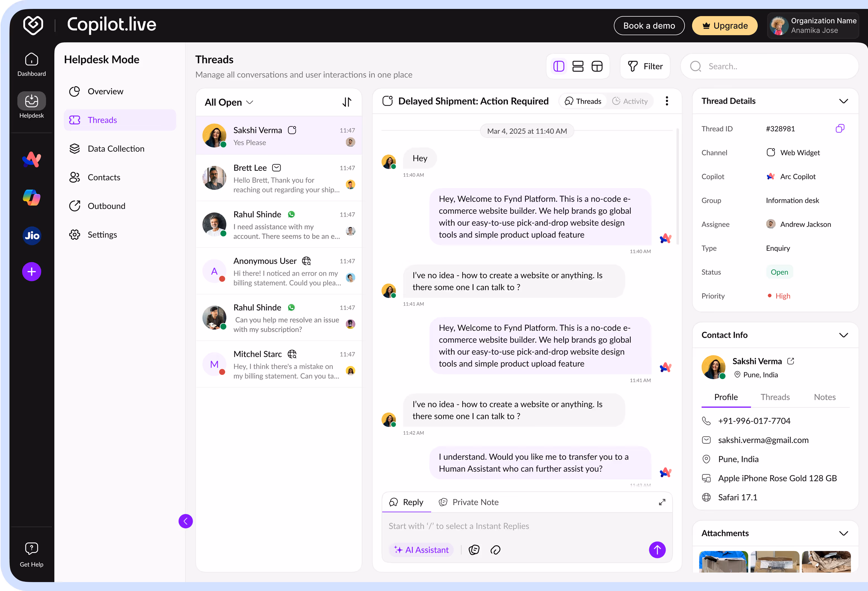868x591 pixels.
Task: Collapse the Thread Details panel
Action: pyautogui.click(x=843, y=101)
